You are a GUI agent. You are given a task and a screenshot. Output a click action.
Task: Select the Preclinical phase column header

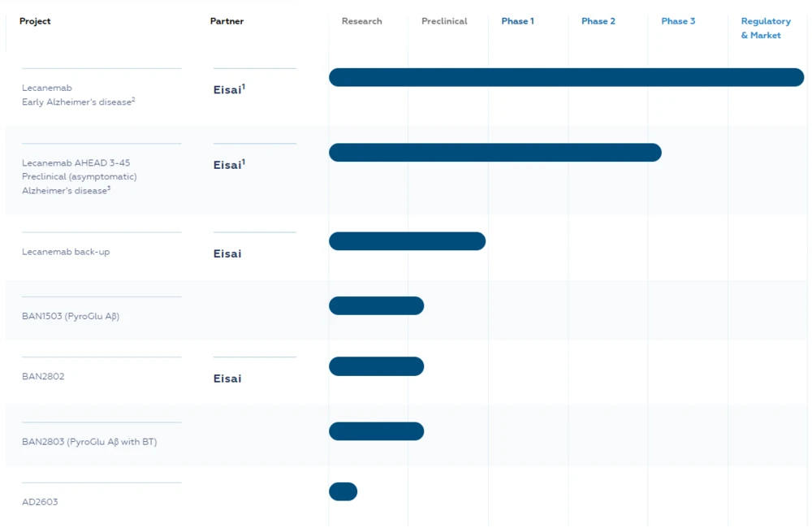click(x=444, y=21)
